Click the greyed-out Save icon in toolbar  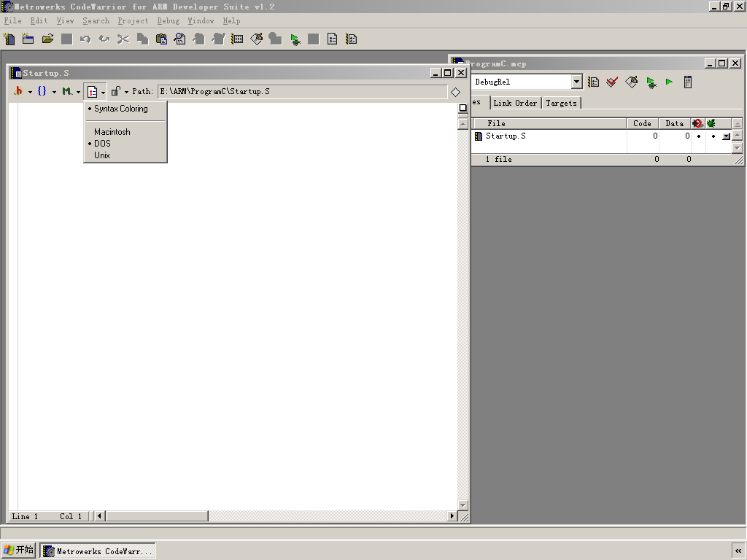coord(66,39)
